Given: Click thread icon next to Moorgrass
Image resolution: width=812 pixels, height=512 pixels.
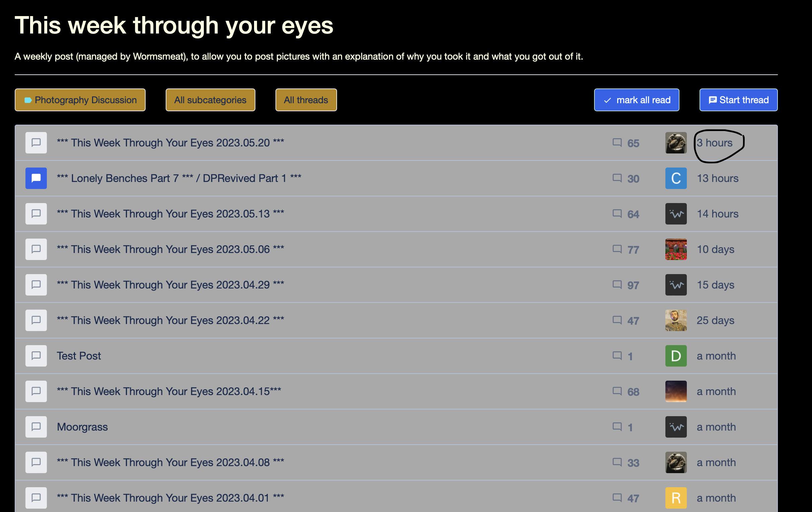Looking at the screenshot, I should tap(36, 427).
